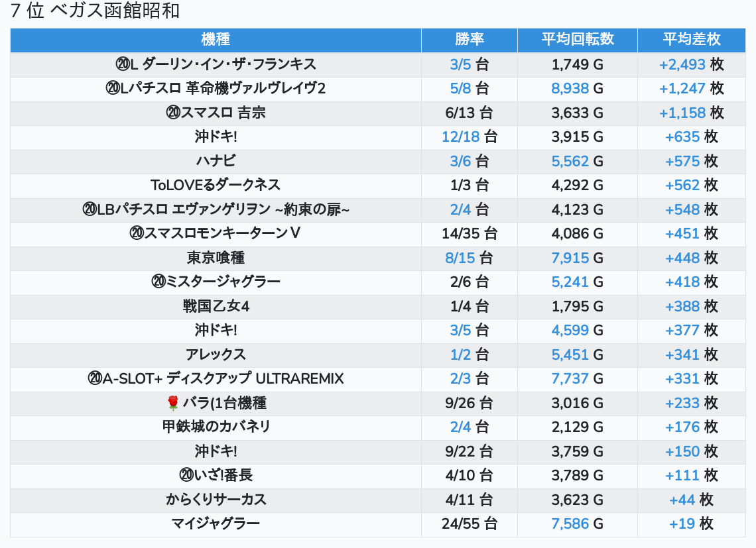Click the 5,451 G value for アレックス
Viewport: 756px width, 548px height.
click(570, 355)
